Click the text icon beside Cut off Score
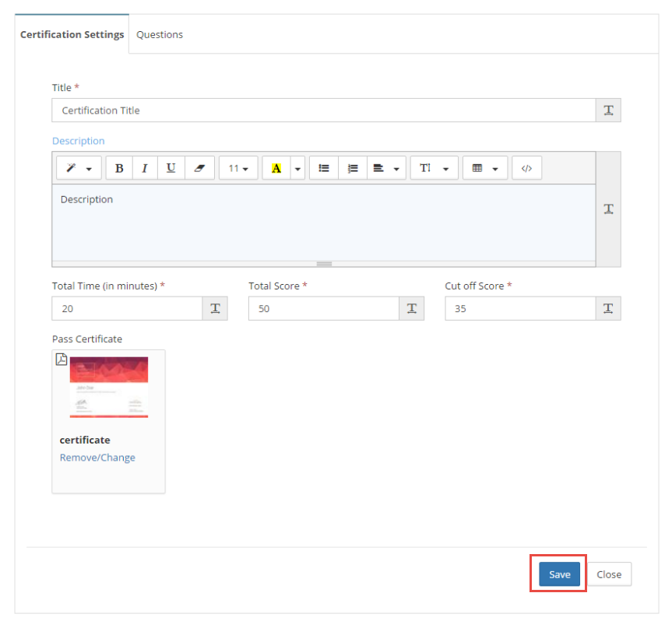This screenshot has width=672, height=621. coord(608,309)
